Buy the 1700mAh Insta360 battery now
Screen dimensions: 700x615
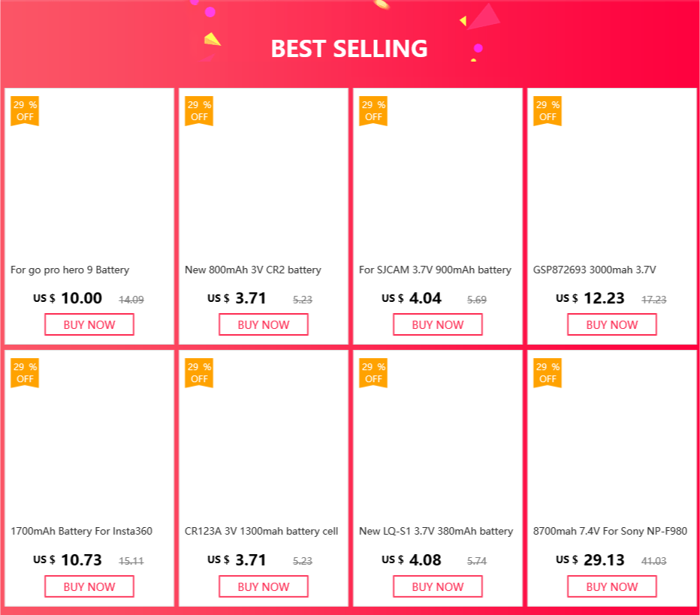[x=89, y=586]
